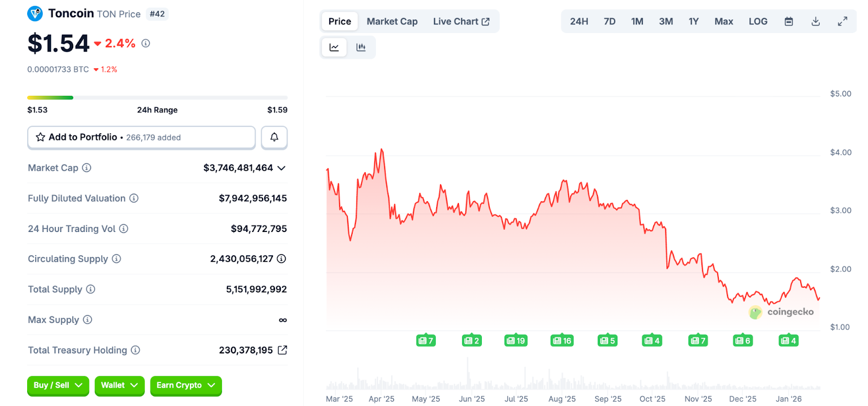Click the Market Cap info icon
This screenshot has height=406, width=868.
pyautogui.click(x=87, y=168)
